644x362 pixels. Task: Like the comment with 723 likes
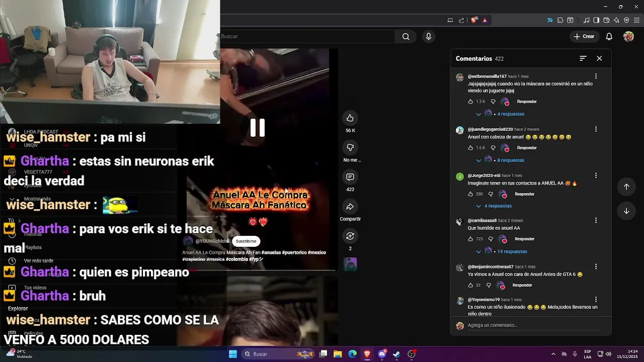click(x=470, y=239)
